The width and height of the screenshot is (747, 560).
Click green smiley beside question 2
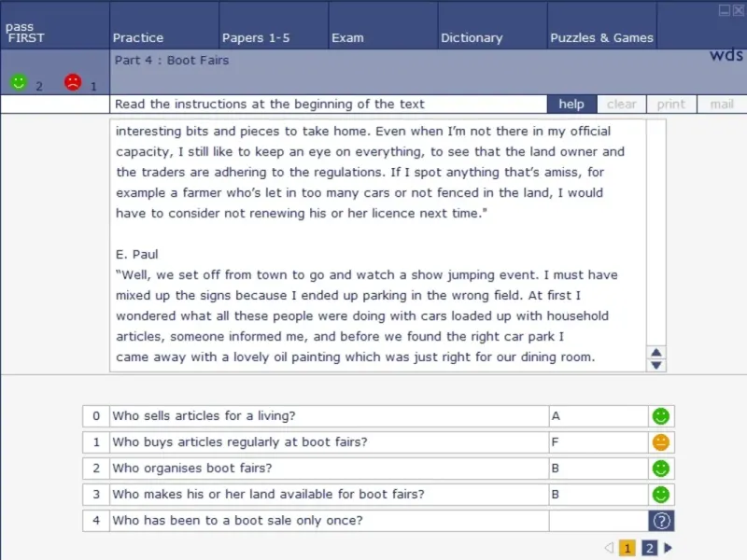tap(661, 469)
